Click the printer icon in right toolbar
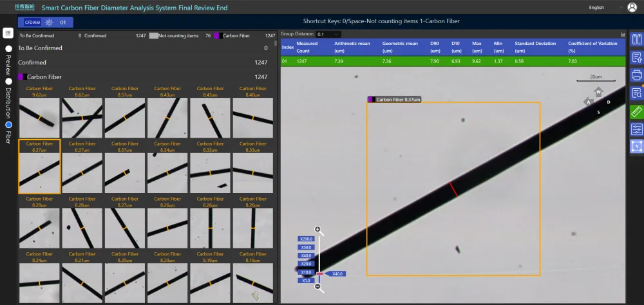This screenshot has height=305, width=644. pos(637,75)
